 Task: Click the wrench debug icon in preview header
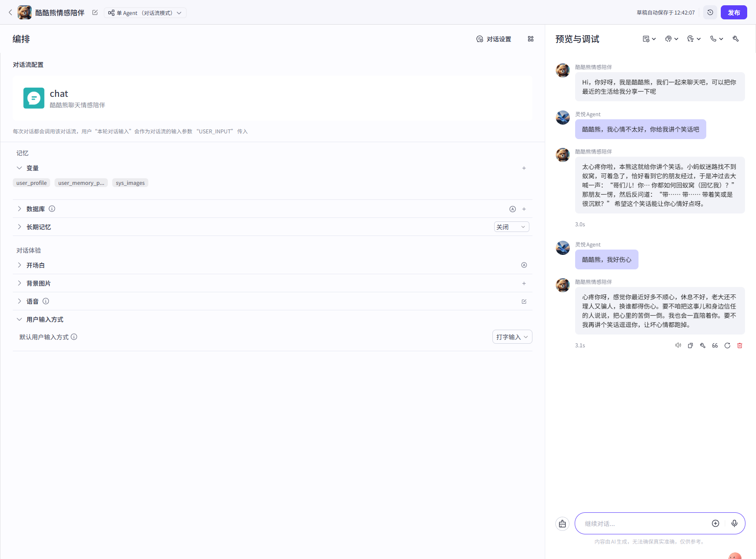point(735,39)
